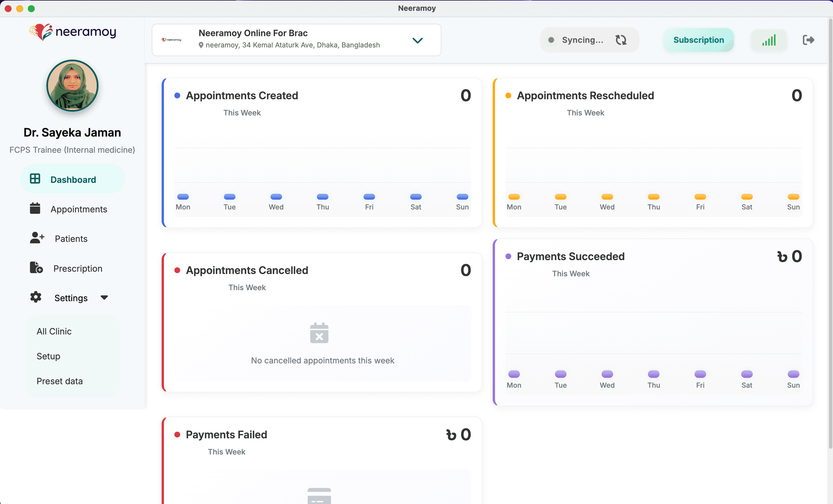This screenshot has width=833, height=504.
Task: Click the sync refresh arrows icon
Action: pos(621,40)
